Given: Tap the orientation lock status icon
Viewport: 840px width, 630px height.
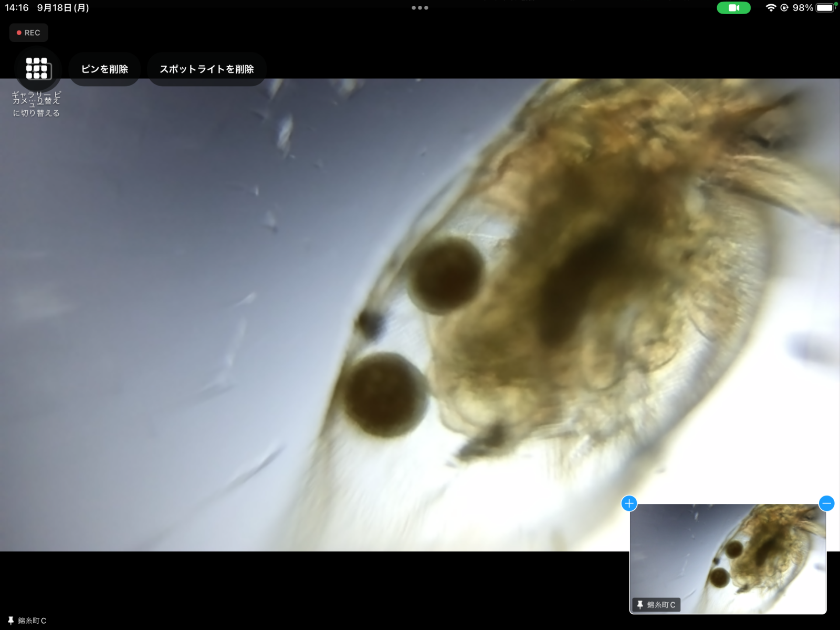Looking at the screenshot, I should [x=784, y=8].
